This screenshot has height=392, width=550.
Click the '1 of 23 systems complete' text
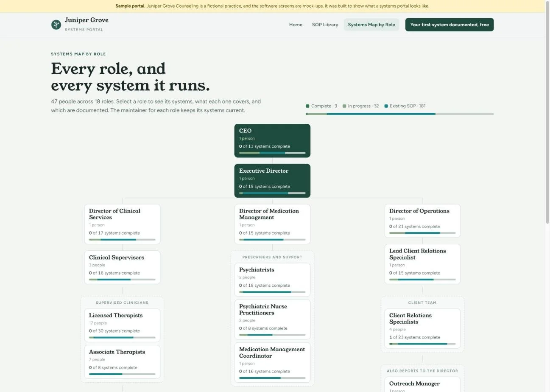415,337
